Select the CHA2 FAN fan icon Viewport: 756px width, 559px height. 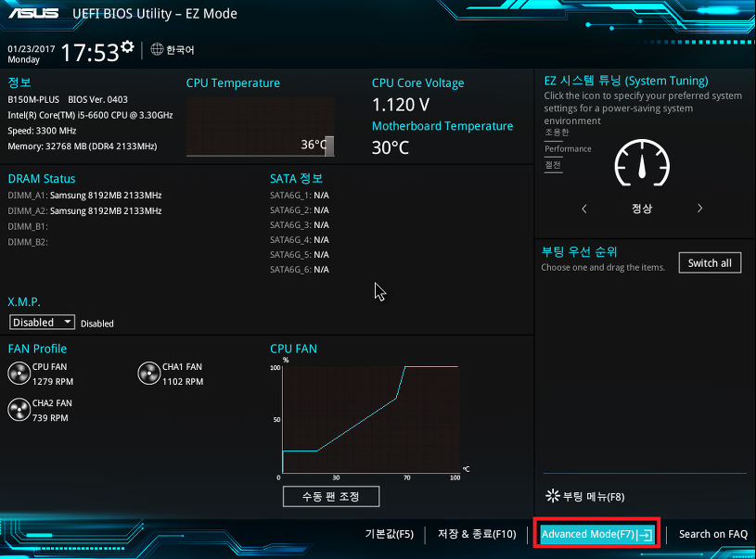tap(19, 410)
